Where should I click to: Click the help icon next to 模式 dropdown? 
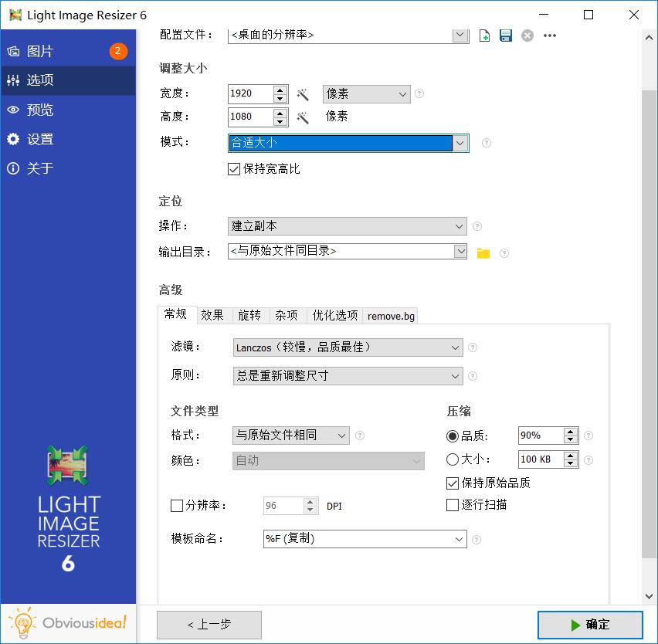coord(486,143)
